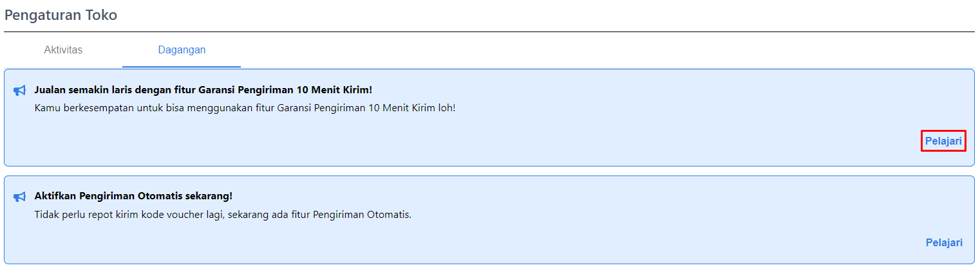Click the "Kamu berkesempatan" description text
This screenshot has width=980, height=270.
[x=245, y=107]
